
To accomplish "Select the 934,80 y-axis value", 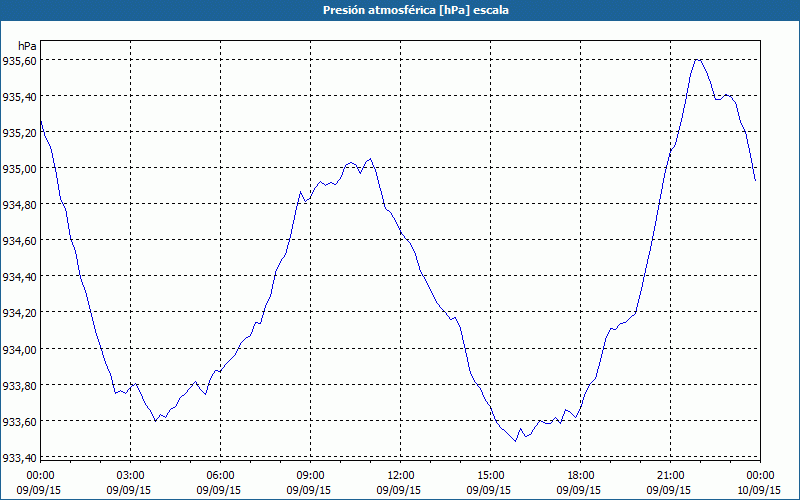I will coord(19,204).
